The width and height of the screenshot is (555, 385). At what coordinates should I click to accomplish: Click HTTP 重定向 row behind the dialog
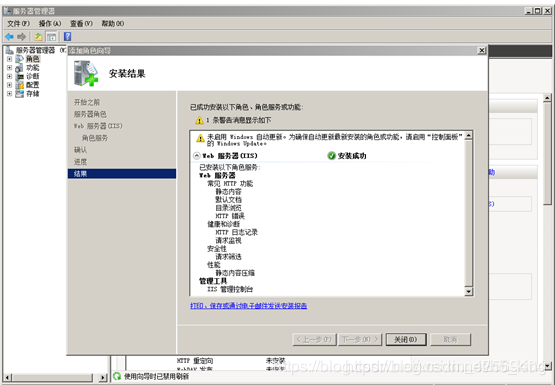(x=195, y=361)
